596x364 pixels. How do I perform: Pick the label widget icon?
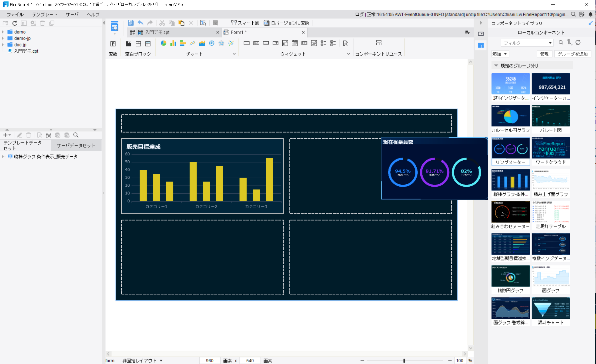coord(256,43)
